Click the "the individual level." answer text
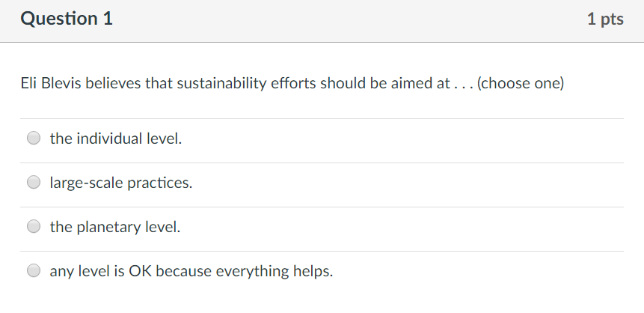This screenshot has width=644, height=313. (116, 139)
